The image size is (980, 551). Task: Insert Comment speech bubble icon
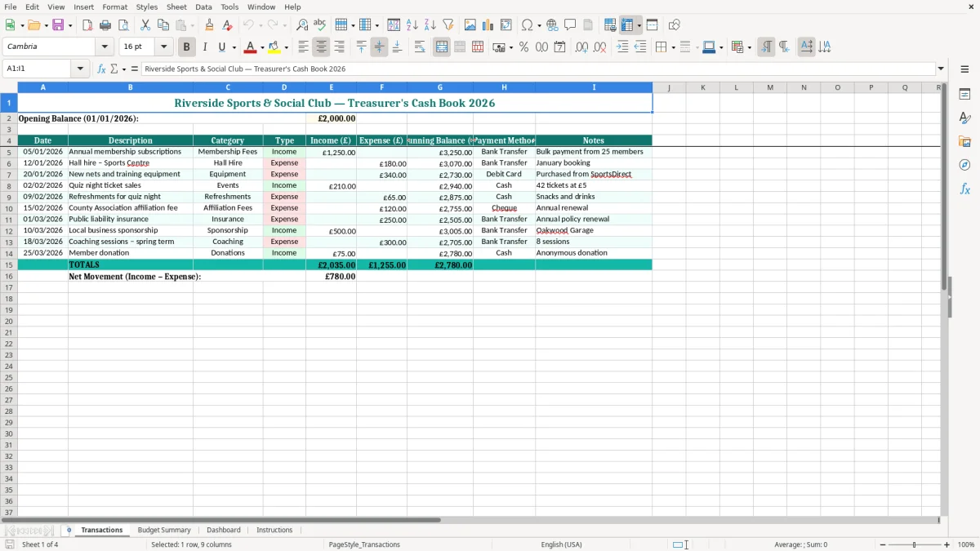[x=570, y=25]
